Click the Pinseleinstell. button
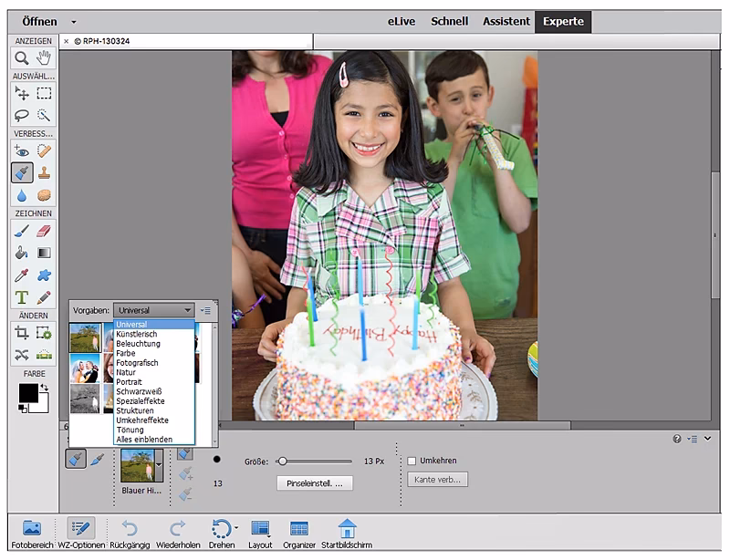Image resolution: width=730 pixels, height=560 pixels. [314, 483]
